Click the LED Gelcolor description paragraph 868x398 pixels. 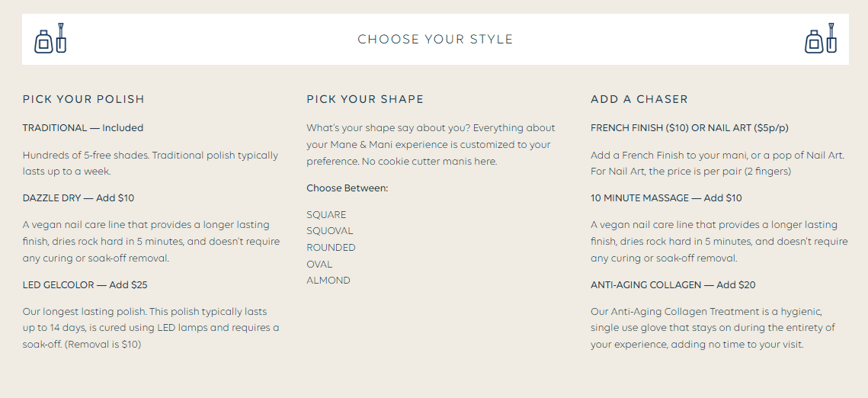tap(151, 328)
